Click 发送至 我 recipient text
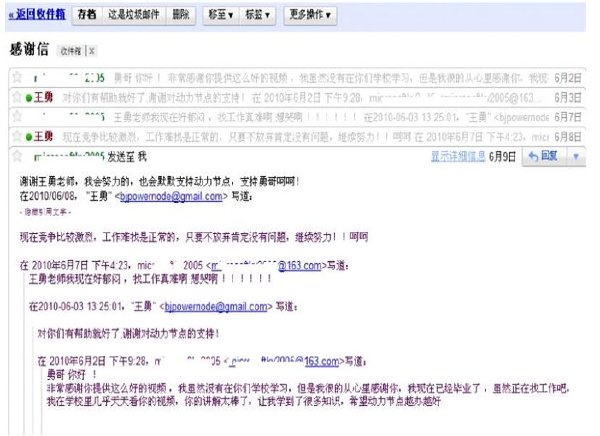The height and width of the screenshot is (436, 600). [x=127, y=156]
